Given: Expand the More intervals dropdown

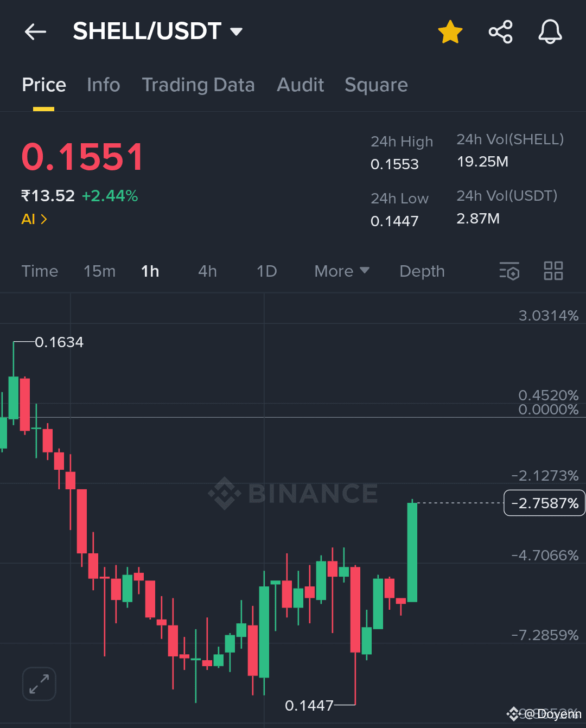Looking at the screenshot, I should coord(342,271).
